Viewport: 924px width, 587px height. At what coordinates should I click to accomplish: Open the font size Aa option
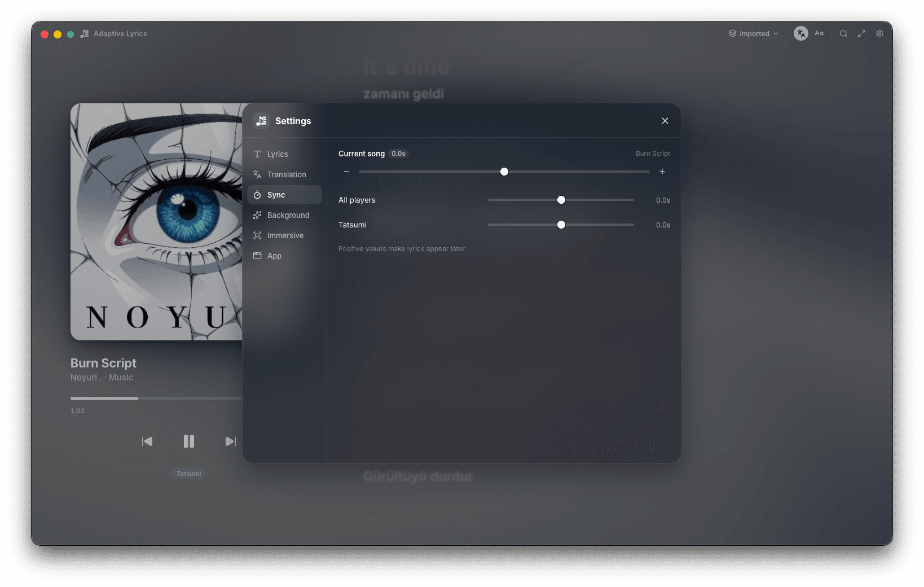(819, 33)
